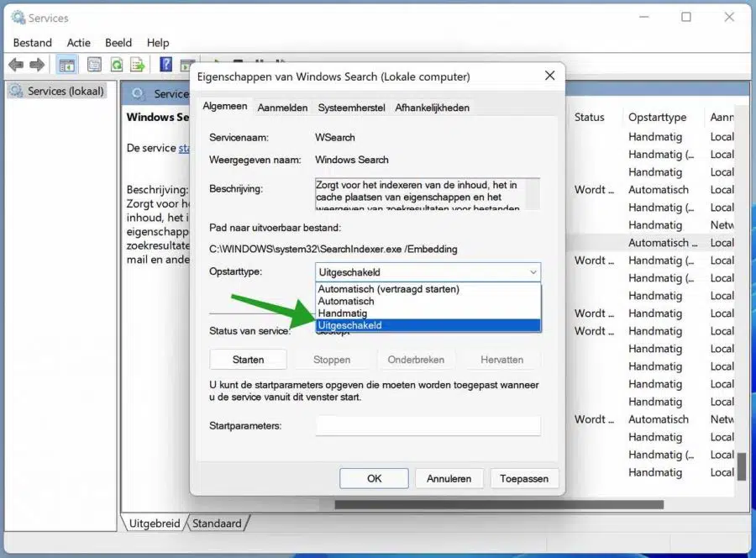This screenshot has height=558, width=756.
Task: Click the partially shown Aanmelden column header
Action: point(722,117)
